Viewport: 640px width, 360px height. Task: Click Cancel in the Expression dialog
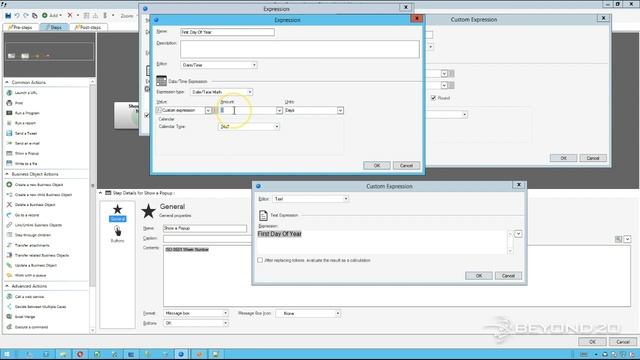click(x=406, y=166)
